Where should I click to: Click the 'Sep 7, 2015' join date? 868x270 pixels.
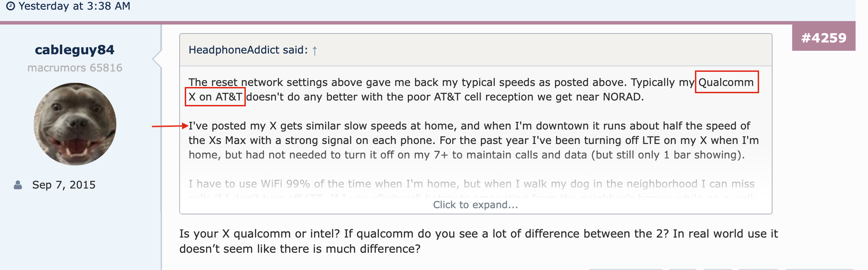64,185
